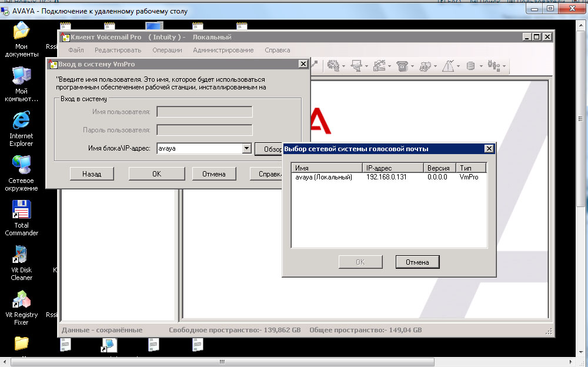Open Сетевое окружение desktop icon
The image size is (588, 367).
coord(21,174)
